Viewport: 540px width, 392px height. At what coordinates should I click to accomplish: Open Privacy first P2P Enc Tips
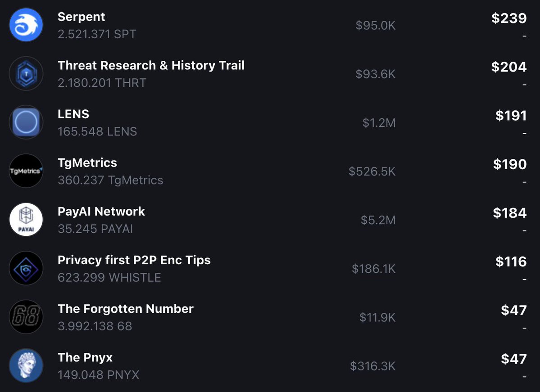click(134, 260)
